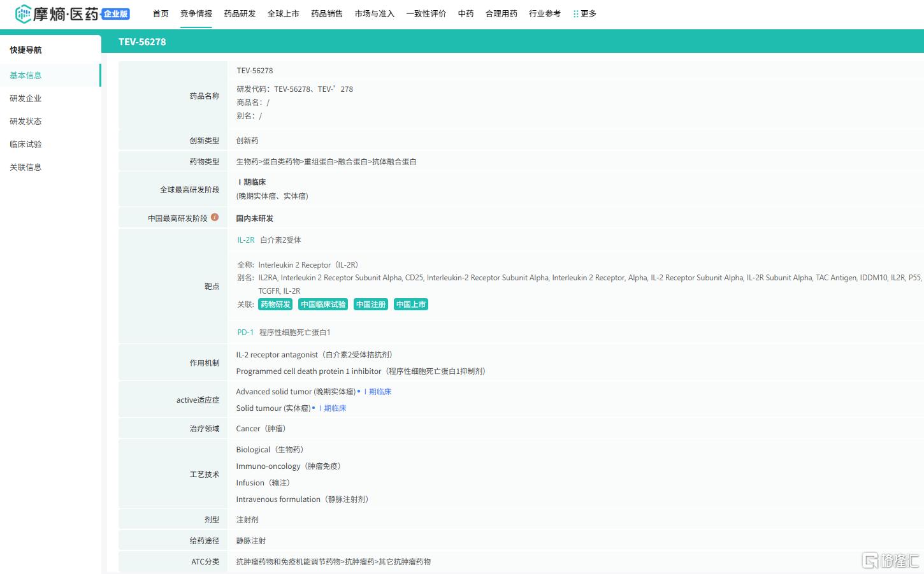Viewport: 924px width, 574px height.
Task: Click Cancer（肿瘤）therapeutic area text
Action: (261, 429)
